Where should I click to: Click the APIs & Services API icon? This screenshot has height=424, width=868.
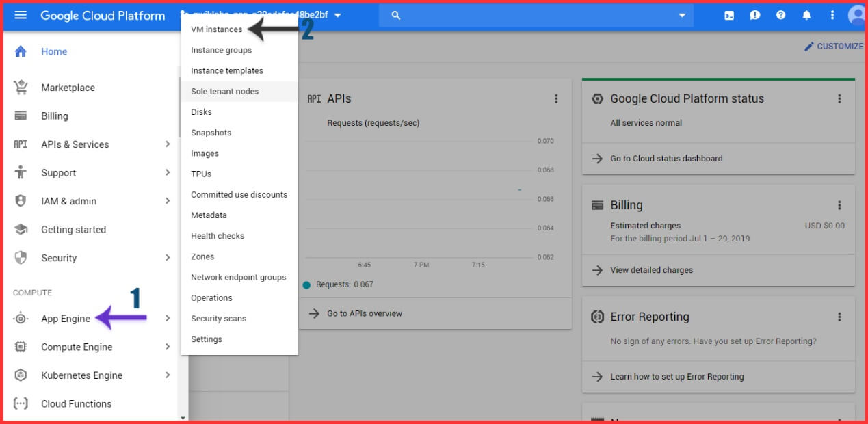coord(21,144)
